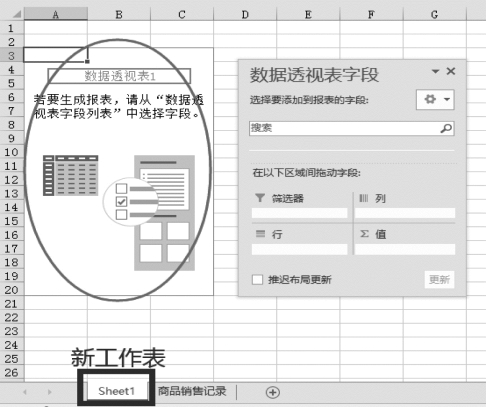Enable the 推迟布局更新 checkbox

(x=257, y=279)
